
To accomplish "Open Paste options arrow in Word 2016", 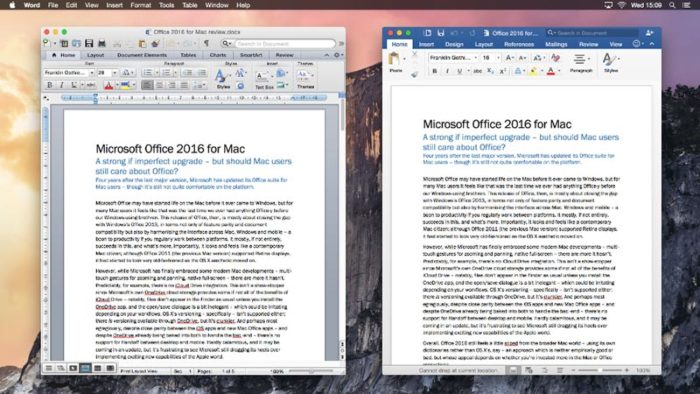I will 404,59.
